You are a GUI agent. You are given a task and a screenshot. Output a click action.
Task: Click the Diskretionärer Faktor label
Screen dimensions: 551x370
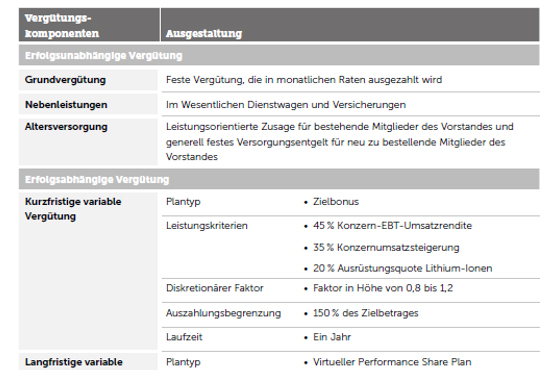click(x=214, y=288)
